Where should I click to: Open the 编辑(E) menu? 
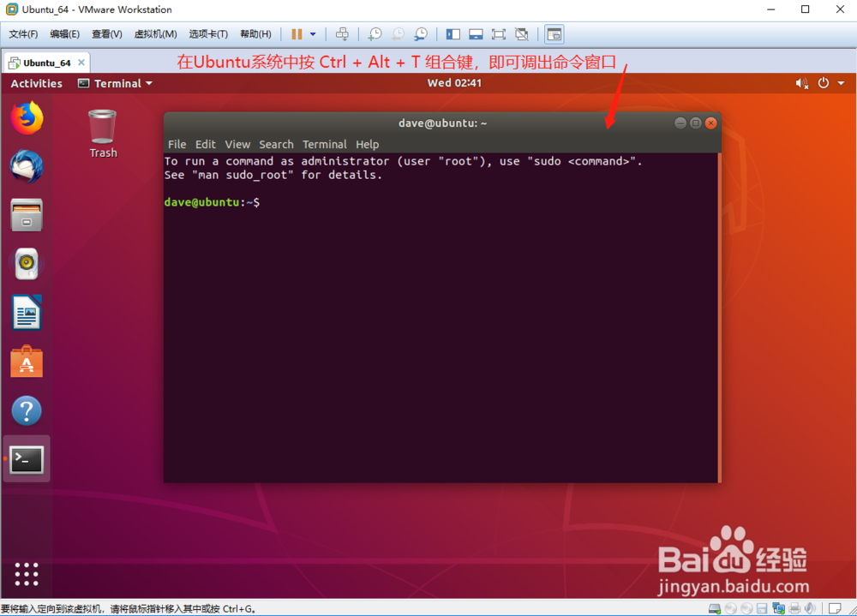pos(64,34)
